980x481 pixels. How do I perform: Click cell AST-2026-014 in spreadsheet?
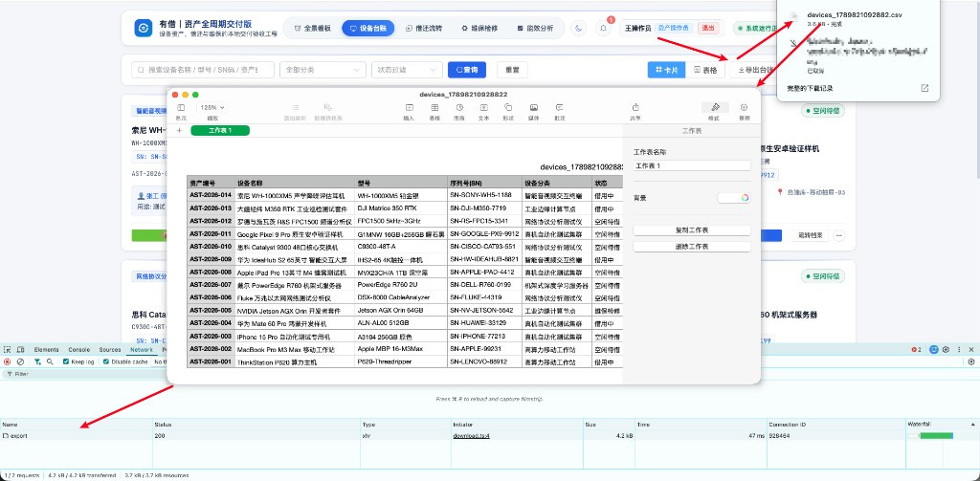pos(211,195)
